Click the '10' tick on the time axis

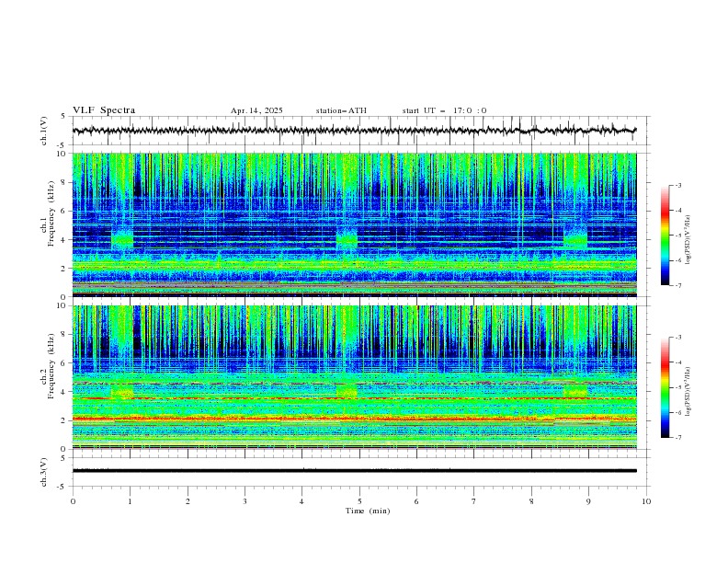(646, 501)
